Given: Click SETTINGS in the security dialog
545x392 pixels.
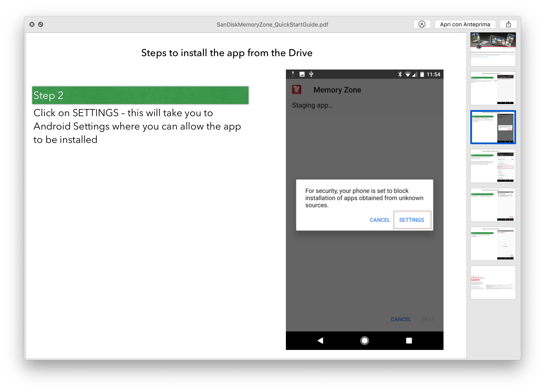Looking at the screenshot, I should [x=411, y=220].
